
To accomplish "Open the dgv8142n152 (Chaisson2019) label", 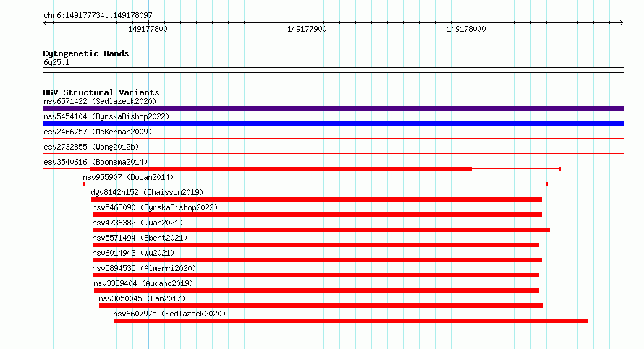I will click(x=147, y=192).
